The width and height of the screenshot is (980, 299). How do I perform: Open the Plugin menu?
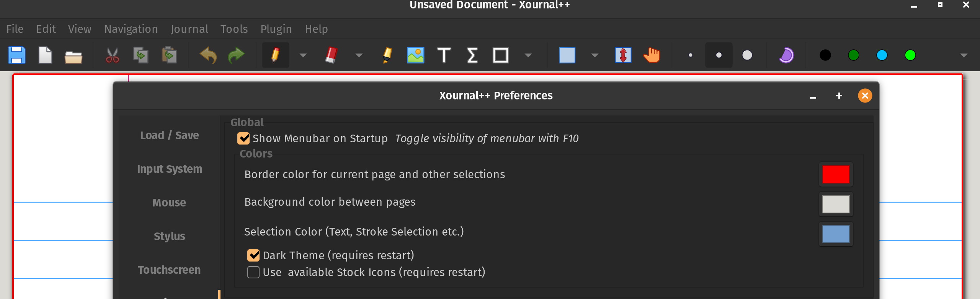tap(276, 29)
